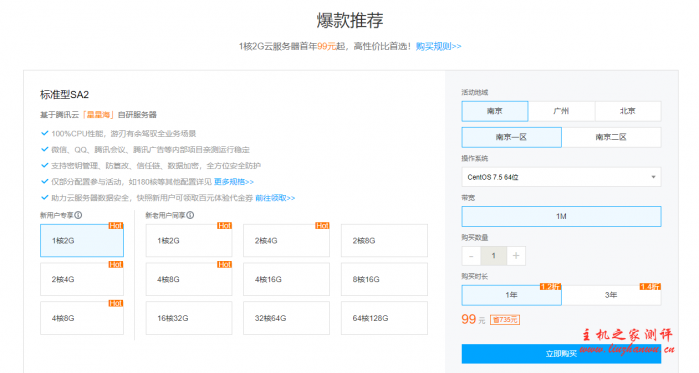The width and height of the screenshot is (699, 373).
Task: Click info icon beside 新用户专享
Action: click(78, 215)
